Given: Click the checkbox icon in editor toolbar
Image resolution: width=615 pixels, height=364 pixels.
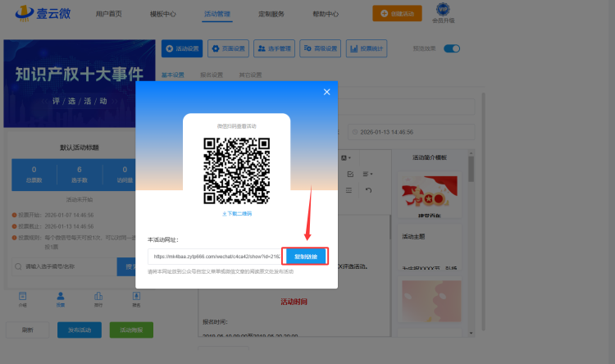Looking at the screenshot, I should click(350, 174).
